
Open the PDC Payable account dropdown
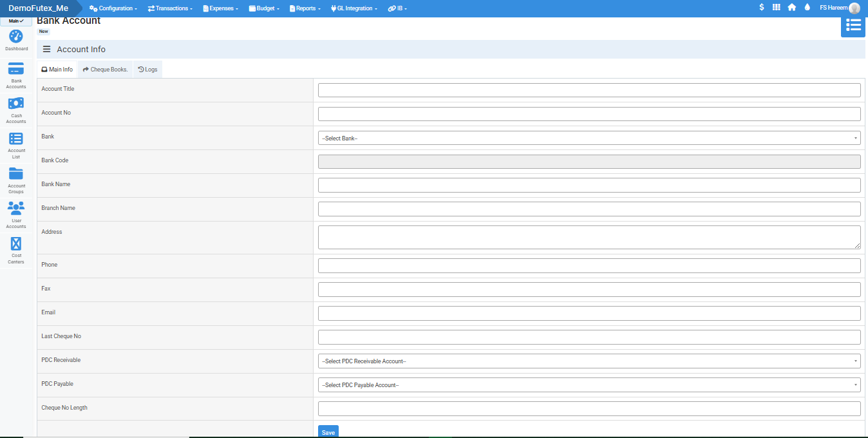589,385
